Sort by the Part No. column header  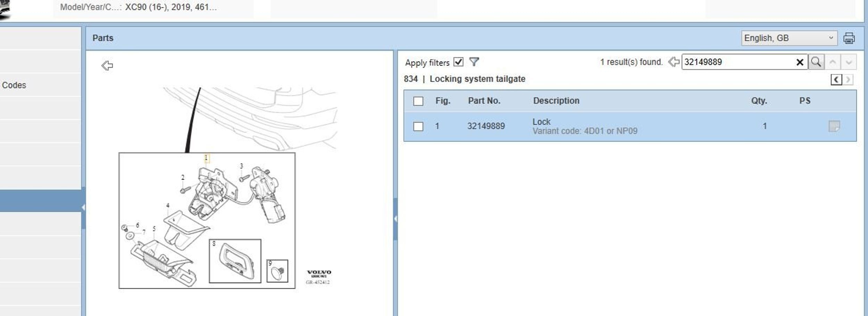tap(484, 101)
